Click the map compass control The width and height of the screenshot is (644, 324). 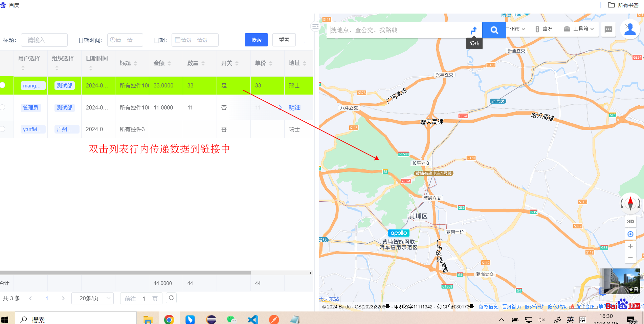(x=630, y=203)
